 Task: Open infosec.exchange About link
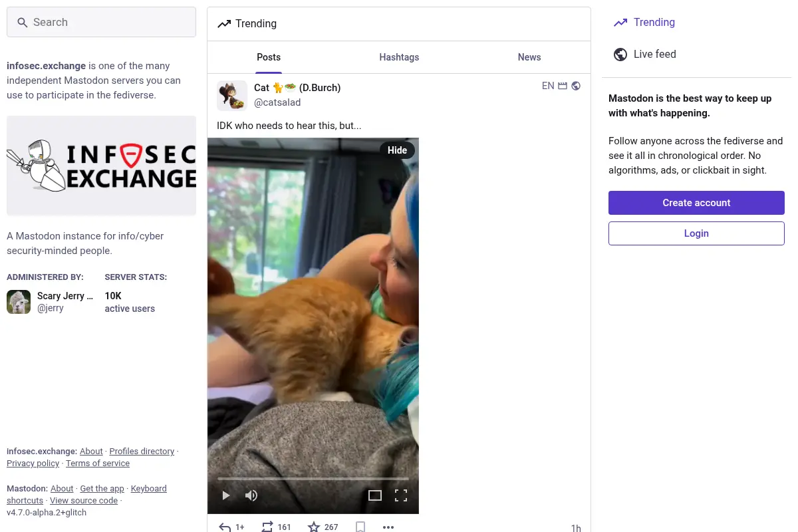(x=91, y=452)
